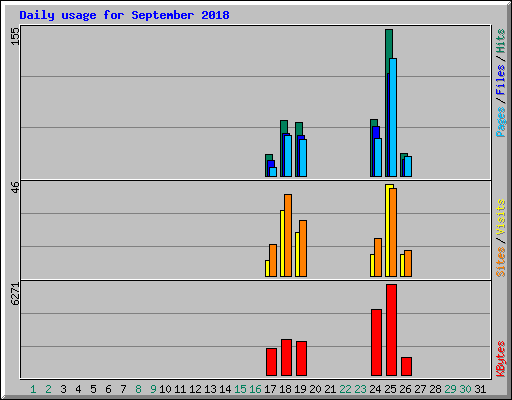Select the orange sites bar for day 19
The width and height of the screenshot is (512, 400).
point(303,248)
